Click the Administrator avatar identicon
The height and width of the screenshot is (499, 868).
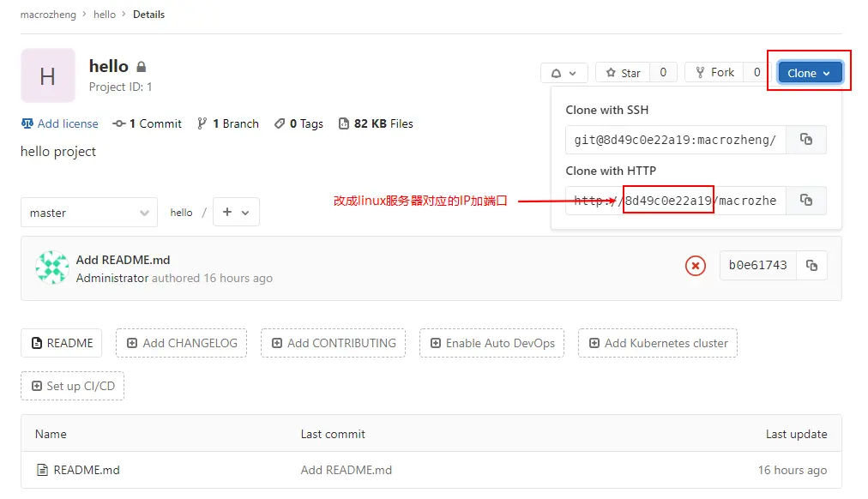(52, 268)
